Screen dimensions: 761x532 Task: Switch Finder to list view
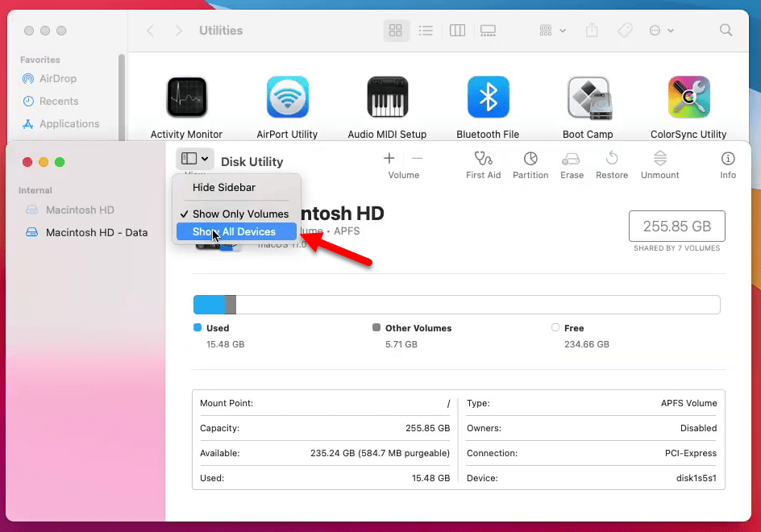426,31
